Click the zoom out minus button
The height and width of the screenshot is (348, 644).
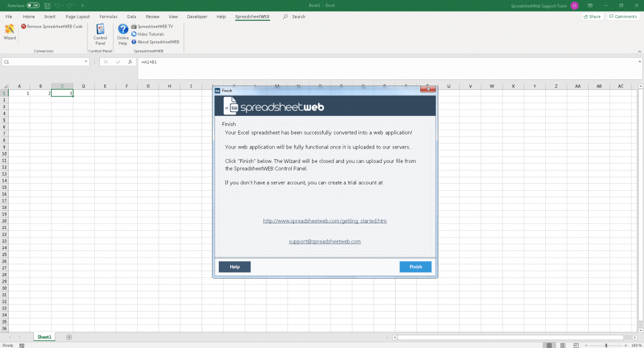[x=586, y=345]
